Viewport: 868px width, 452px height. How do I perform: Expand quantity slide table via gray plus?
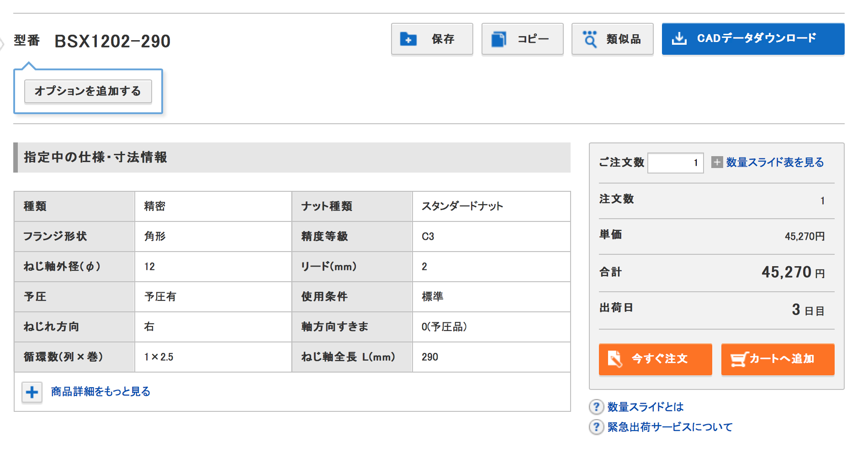pyautogui.click(x=717, y=162)
